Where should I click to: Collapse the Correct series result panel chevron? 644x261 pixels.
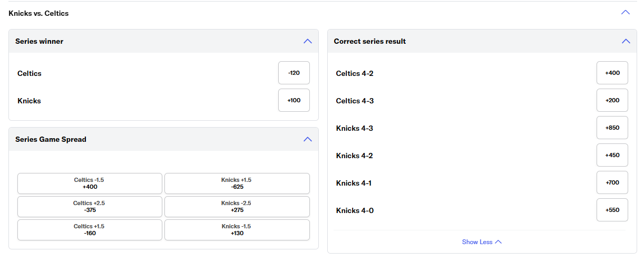coord(626,41)
